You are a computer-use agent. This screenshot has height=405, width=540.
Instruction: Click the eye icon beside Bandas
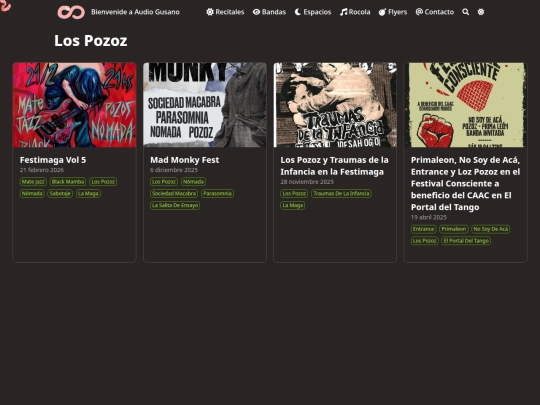point(256,12)
